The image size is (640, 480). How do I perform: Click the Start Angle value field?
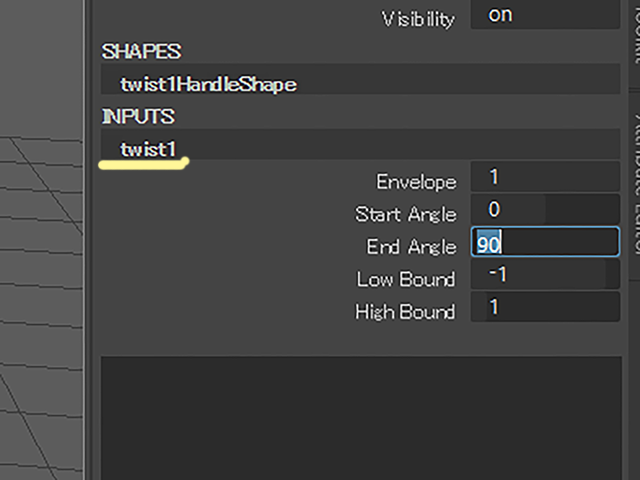(545, 211)
